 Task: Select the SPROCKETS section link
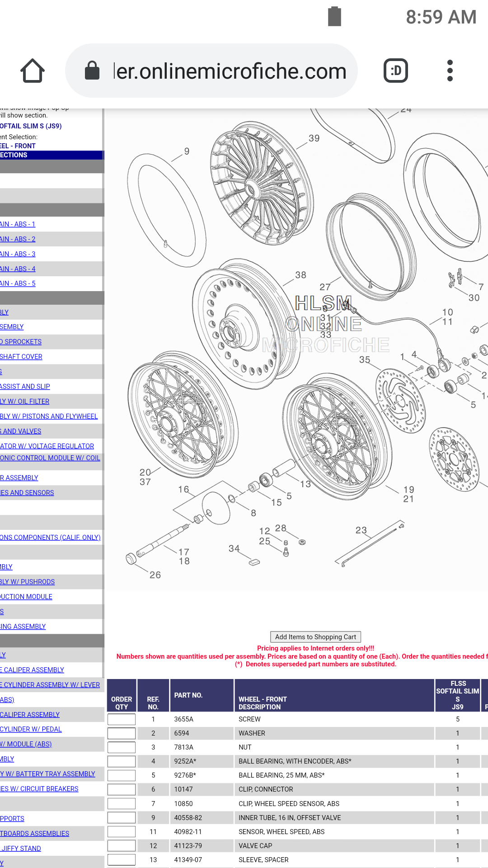pyautogui.click(x=21, y=342)
